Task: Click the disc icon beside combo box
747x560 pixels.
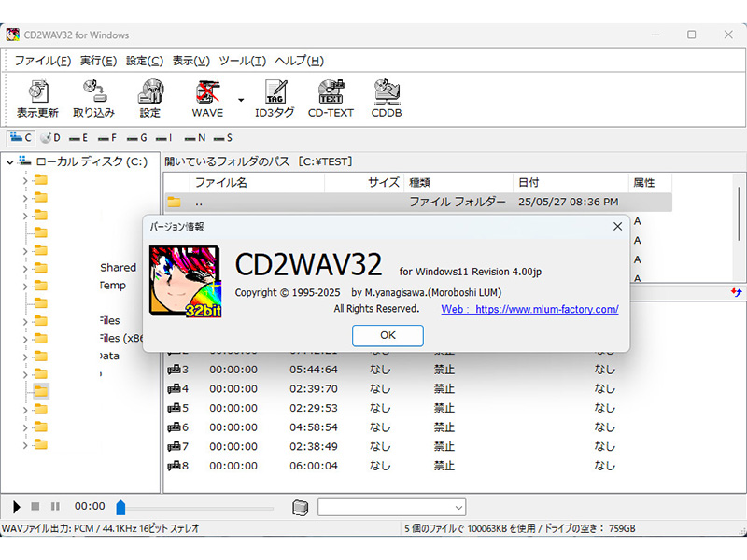Action: click(300, 508)
